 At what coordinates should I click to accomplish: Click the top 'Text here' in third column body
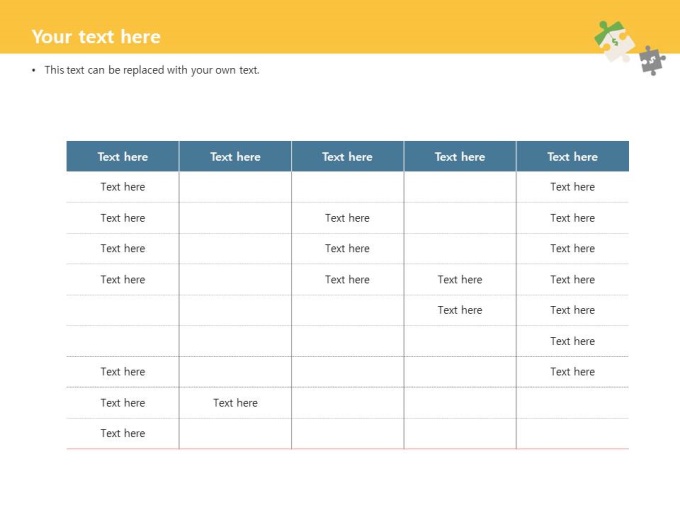(347, 218)
